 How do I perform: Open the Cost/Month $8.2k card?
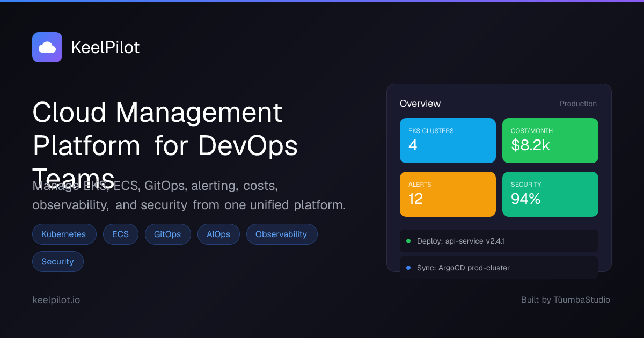(550, 141)
